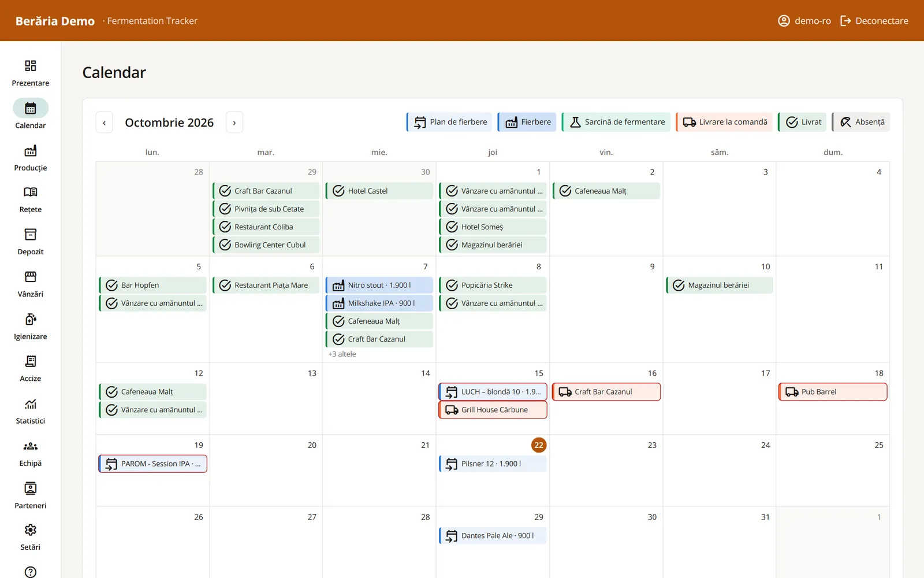Open Restaurant Piața Mare event

pos(266,285)
